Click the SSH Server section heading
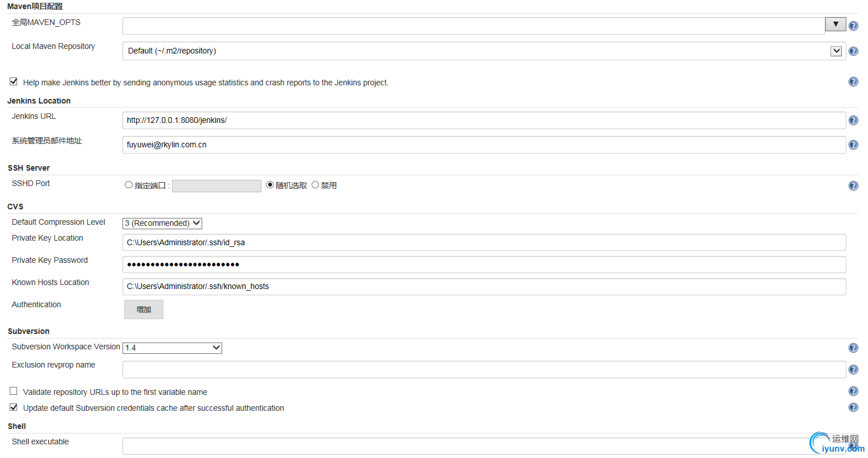 [28, 168]
